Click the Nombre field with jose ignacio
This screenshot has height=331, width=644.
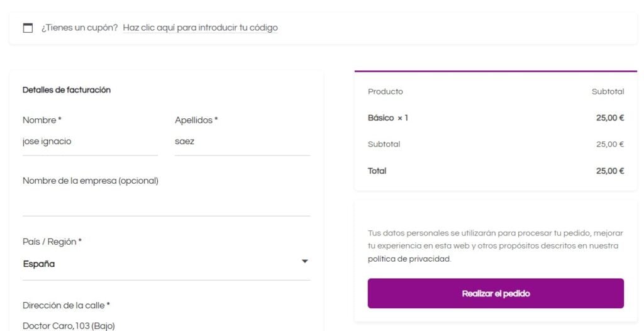pos(90,142)
